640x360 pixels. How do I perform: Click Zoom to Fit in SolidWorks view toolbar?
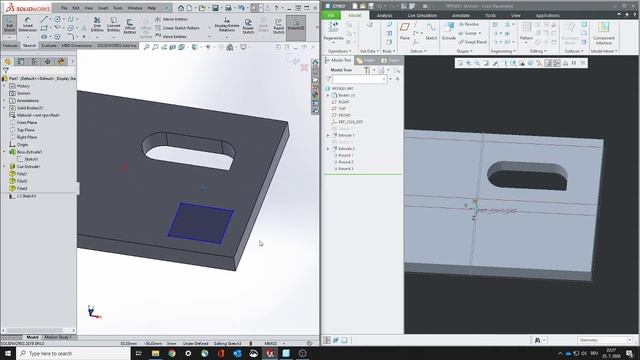click(147, 47)
